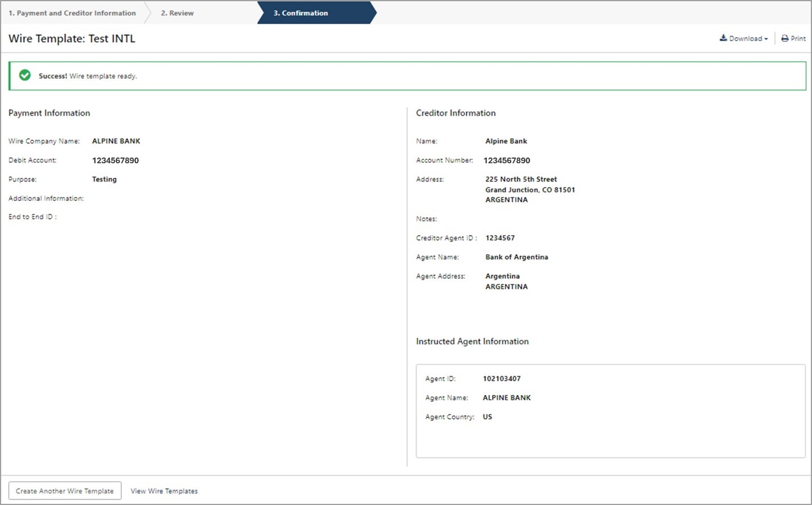Click the 225 North 5th Street address

tap(521, 179)
